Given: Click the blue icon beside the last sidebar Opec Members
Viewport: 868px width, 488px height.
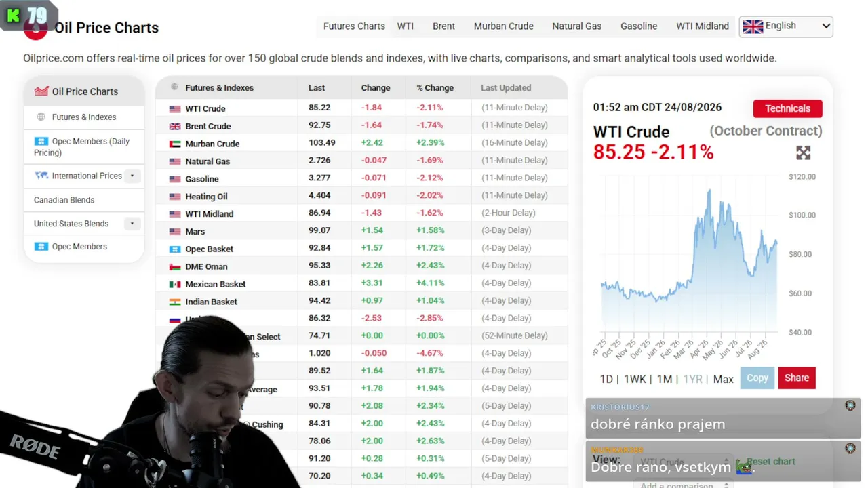Looking at the screenshot, I should coord(41,247).
